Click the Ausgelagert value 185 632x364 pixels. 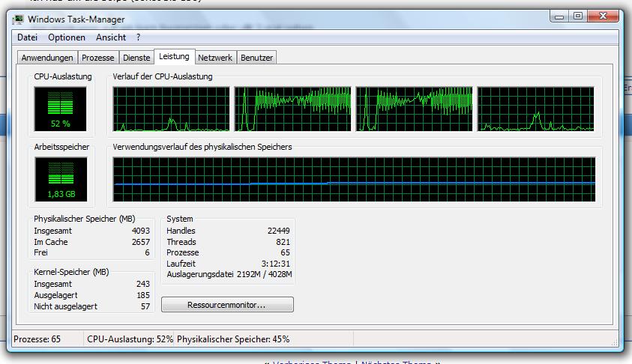click(x=143, y=295)
